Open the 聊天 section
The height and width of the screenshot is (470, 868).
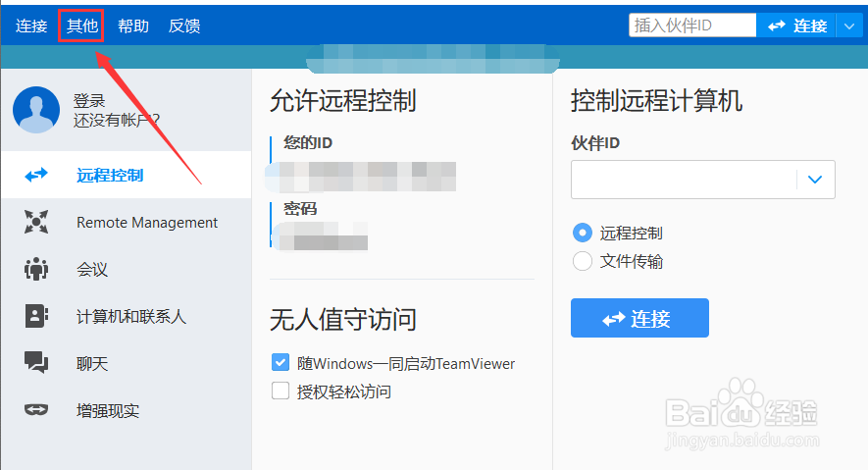[127, 363]
